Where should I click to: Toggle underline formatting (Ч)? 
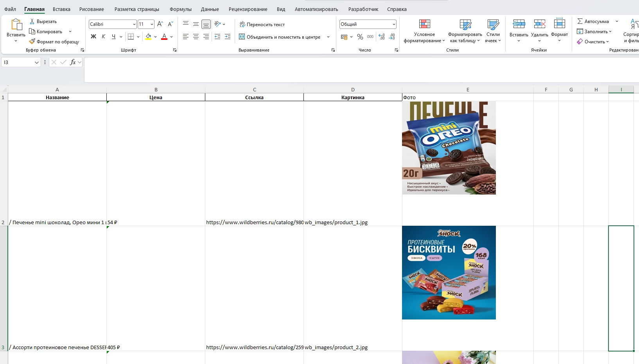click(114, 37)
